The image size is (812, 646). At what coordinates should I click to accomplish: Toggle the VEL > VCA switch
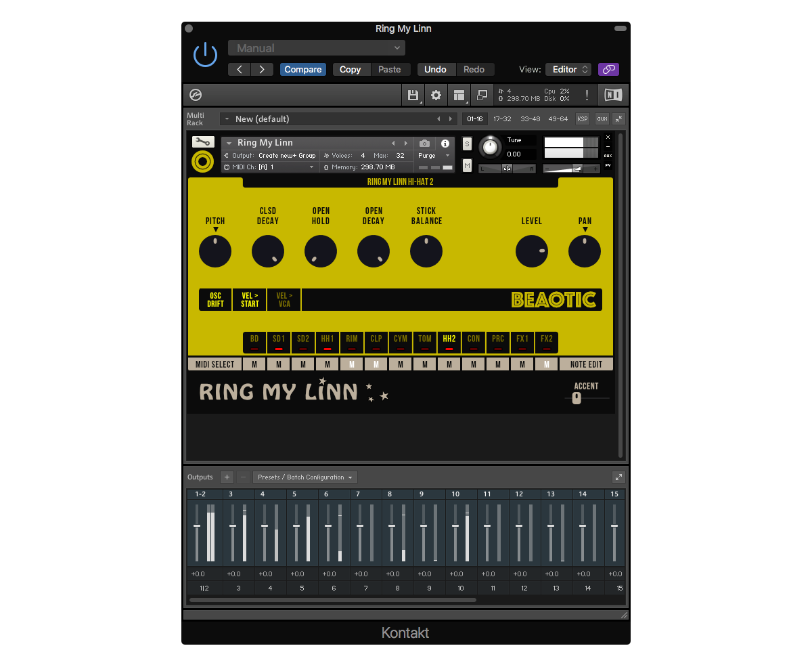pos(284,300)
